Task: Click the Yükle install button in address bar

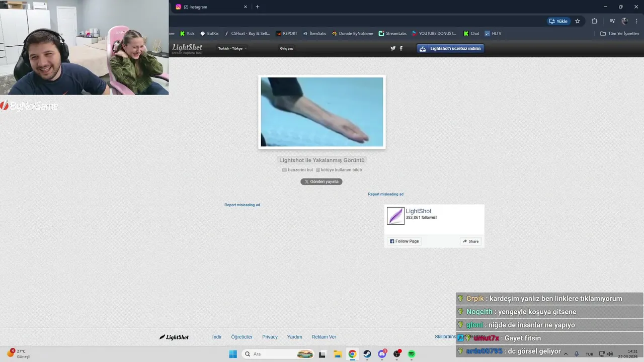Action: [558, 21]
